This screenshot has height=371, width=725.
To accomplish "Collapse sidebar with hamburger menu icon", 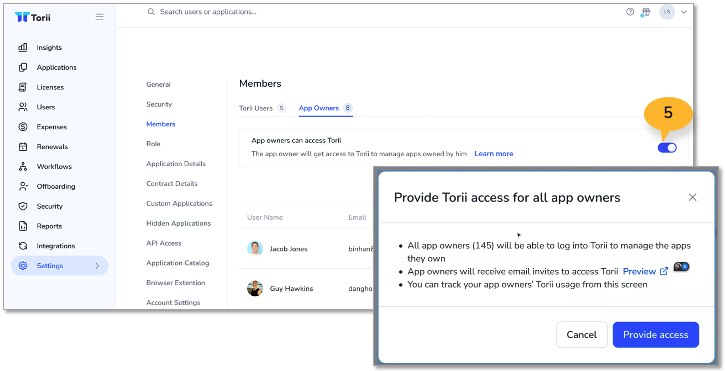I will pyautogui.click(x=99, y=17).
